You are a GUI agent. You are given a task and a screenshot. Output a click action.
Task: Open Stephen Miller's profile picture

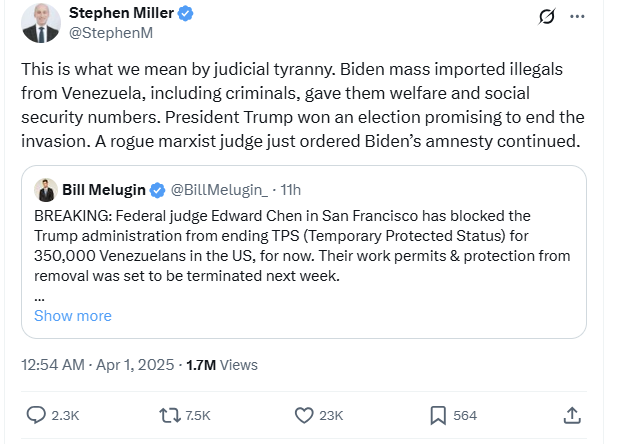[x=41, y=23]
